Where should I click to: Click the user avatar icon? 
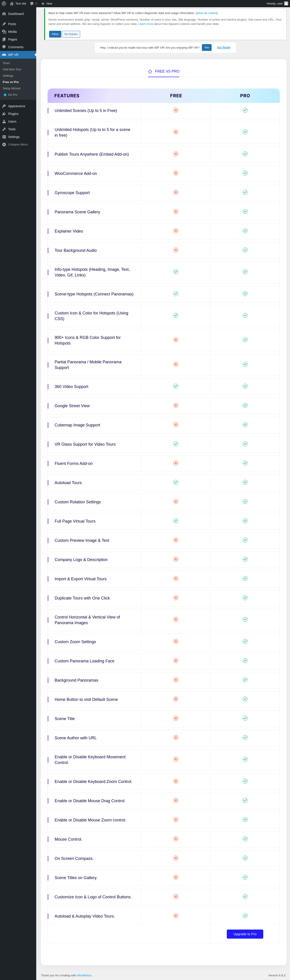point(286,3)
